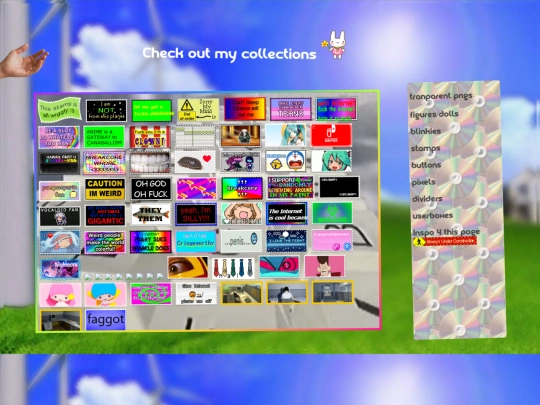This screenshot has width=540, height=405.
Task: Open the stamps collection link
Action: click(426, 148)
